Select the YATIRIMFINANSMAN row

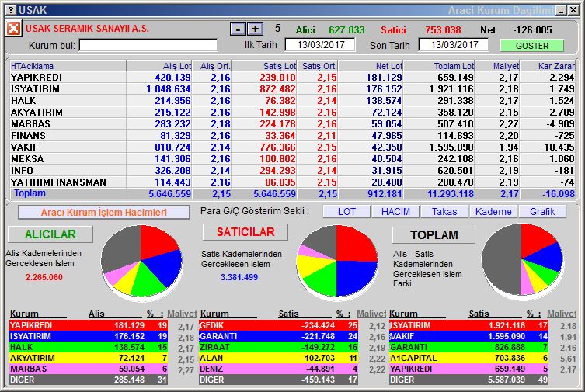[x=292, y=182]
